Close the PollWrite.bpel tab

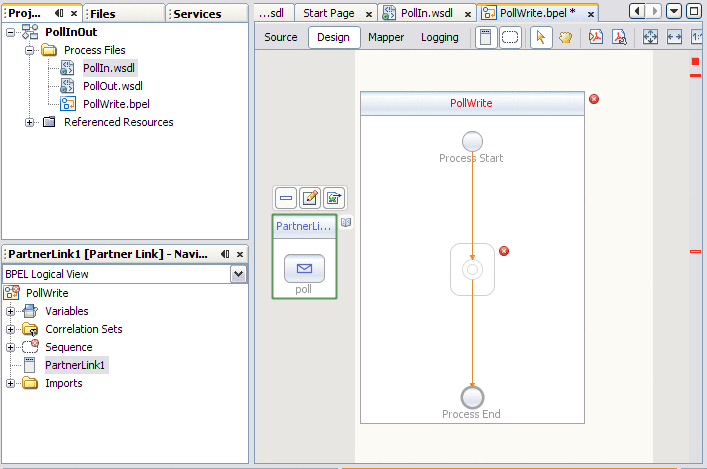tap(591, 14)
